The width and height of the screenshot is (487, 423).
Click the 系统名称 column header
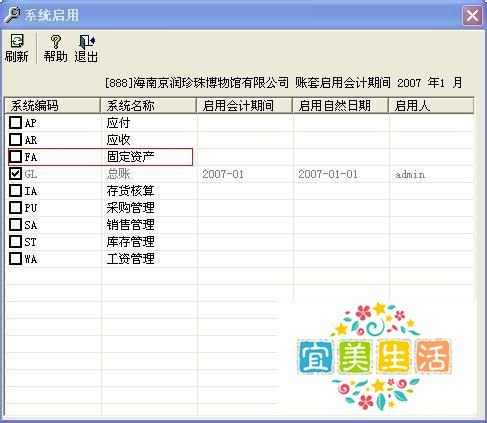coord(149,106)
